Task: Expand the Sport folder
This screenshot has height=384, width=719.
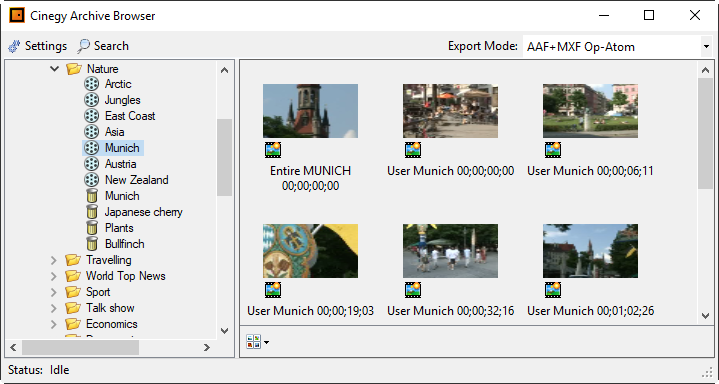Action: pos(54,292)
